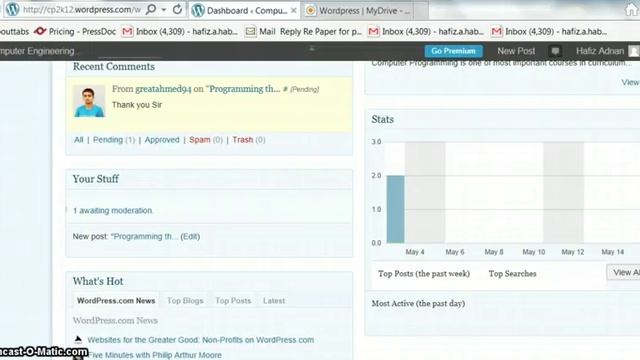Open address bar dropdown arrow
The image size is (640, 360).
pos(164,10)
